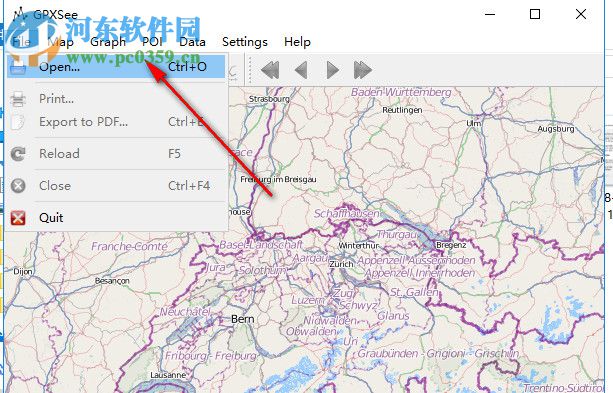
Task: Click Baden-Württemberg region label
Action: coord(401,92)
